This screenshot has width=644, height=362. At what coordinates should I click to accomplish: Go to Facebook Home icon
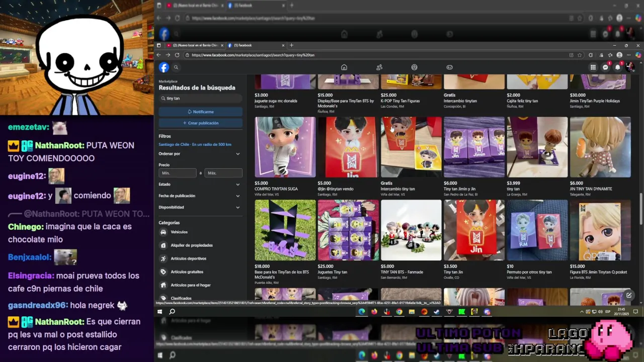click(344, 67)
